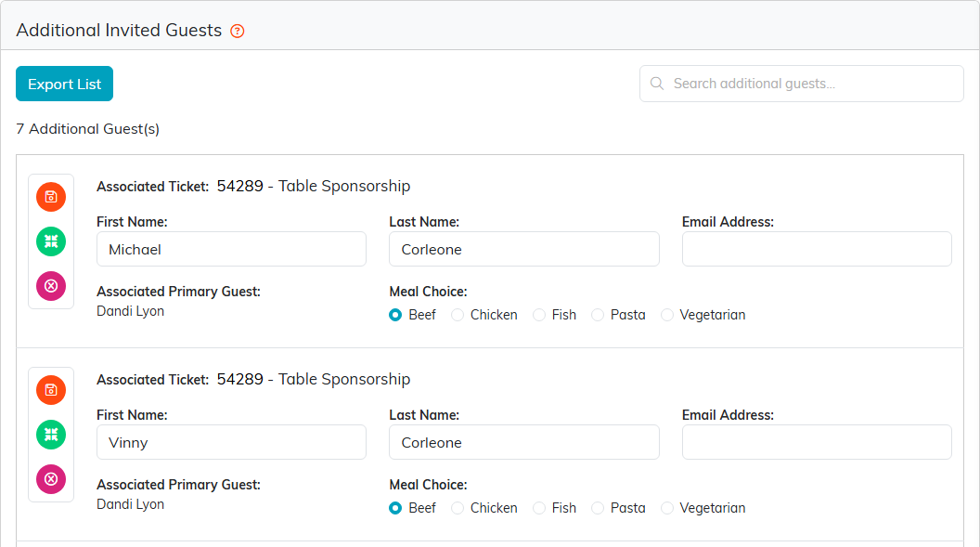The width and height of the screenshot is (980, 547).
Task: Choose Fish meal for Michael Corleone
Action: (539, 315)
